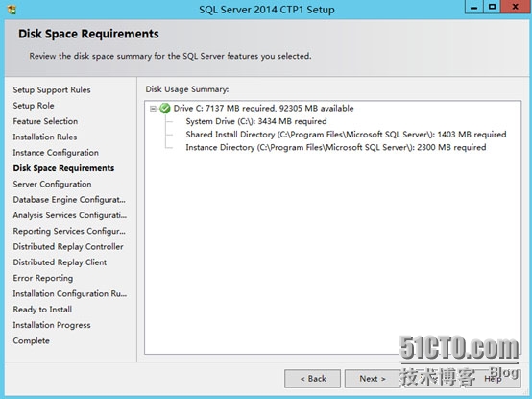Minimize the setup window
532x399 pixels.
pos(474,7)
